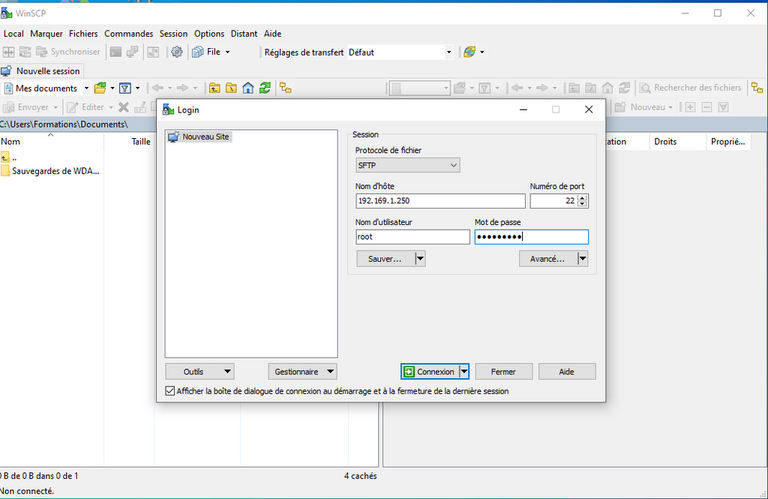The width and height of the screenshot is (768, 499).
Task: Increase the port number with up arrow
Action: point(582,198)
